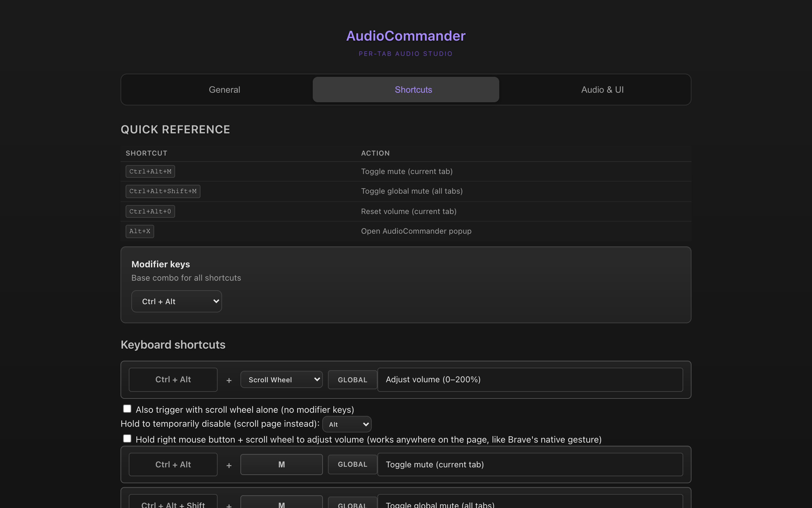Click the 'Base combo for all shortcuts' description
The height and width of the screenshot is (508, 812).
[186, 278]
